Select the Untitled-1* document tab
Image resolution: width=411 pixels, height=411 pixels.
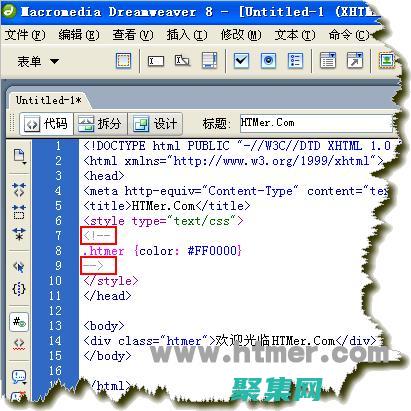[49, 100]
